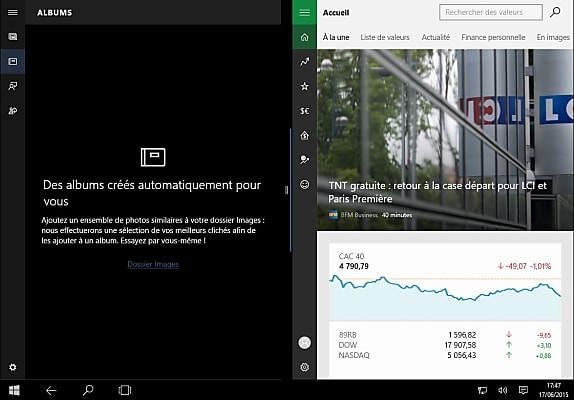
Task: Open the TNT gratuite headline article
Action: [437, 192]
